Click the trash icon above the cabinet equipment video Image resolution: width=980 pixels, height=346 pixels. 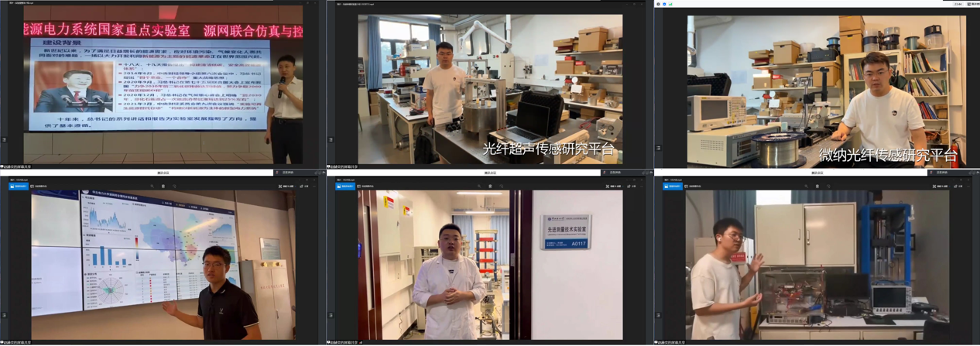817,186
